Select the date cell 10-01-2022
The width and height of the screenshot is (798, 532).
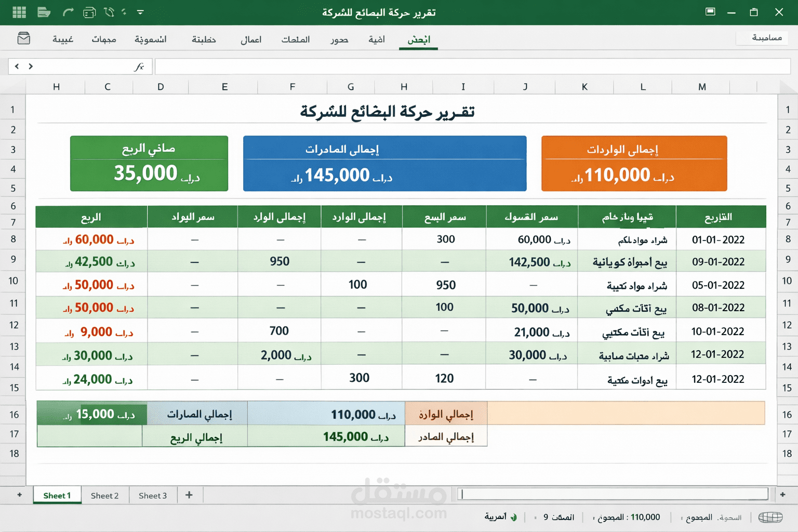pos(721,331)
